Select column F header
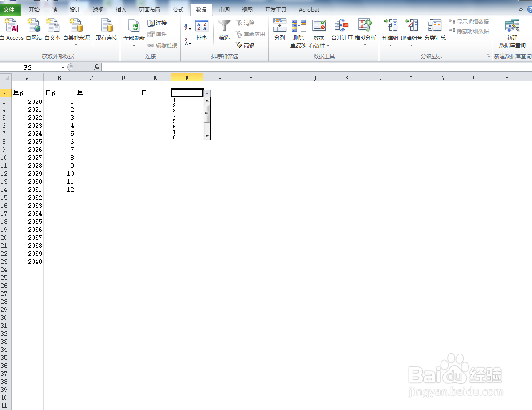 coord(187,78)
